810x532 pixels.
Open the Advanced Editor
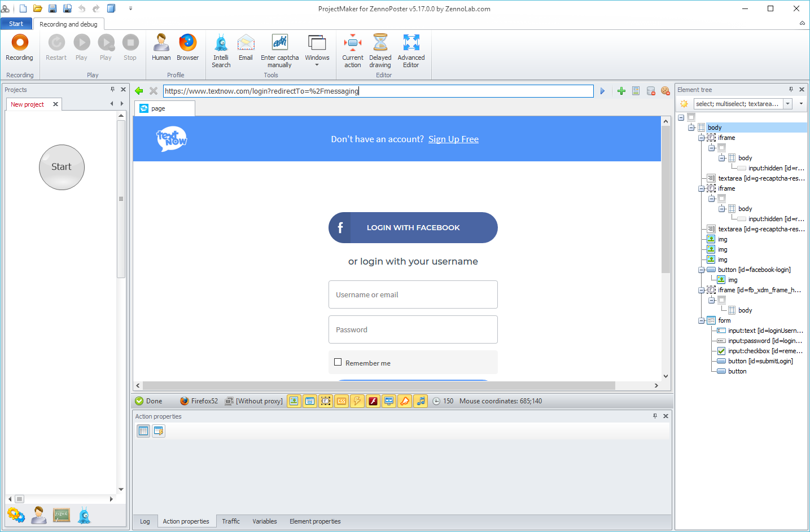[x=411, y=51]
